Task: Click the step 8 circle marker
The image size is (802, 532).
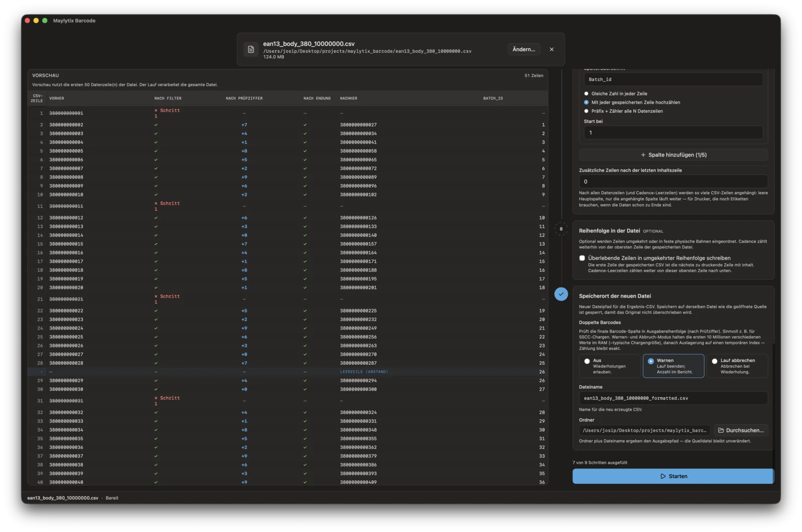Action: pos(561,229)
